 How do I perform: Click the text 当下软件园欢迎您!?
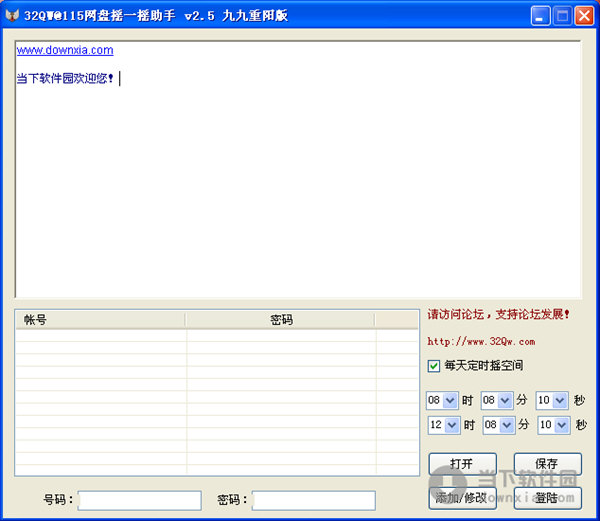[65, 78]
